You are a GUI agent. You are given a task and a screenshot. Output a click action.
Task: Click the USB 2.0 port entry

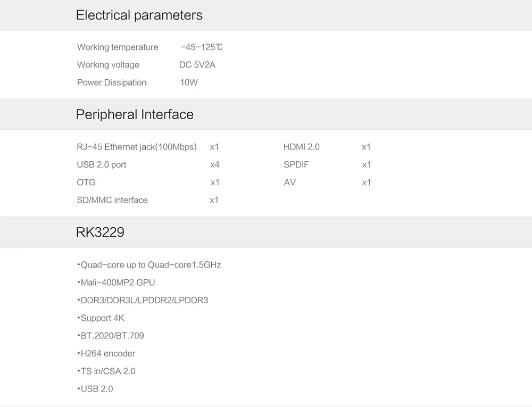point(102,164)
